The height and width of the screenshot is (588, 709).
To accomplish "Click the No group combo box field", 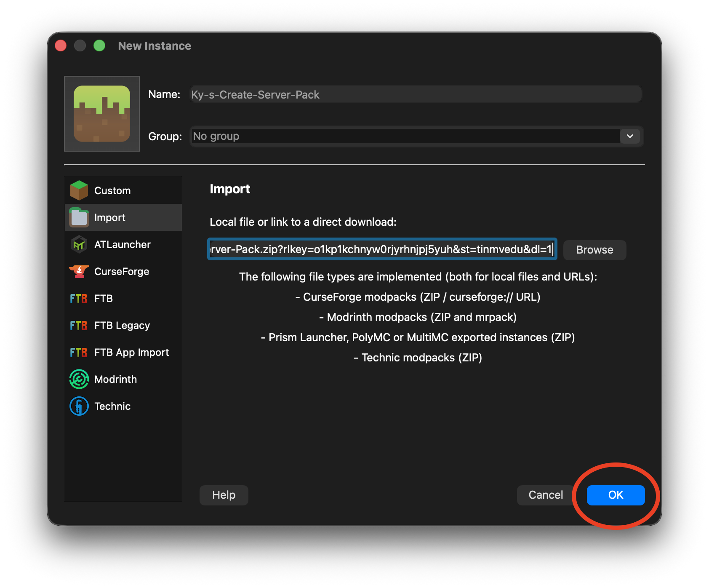I will [x=404, y=136].
